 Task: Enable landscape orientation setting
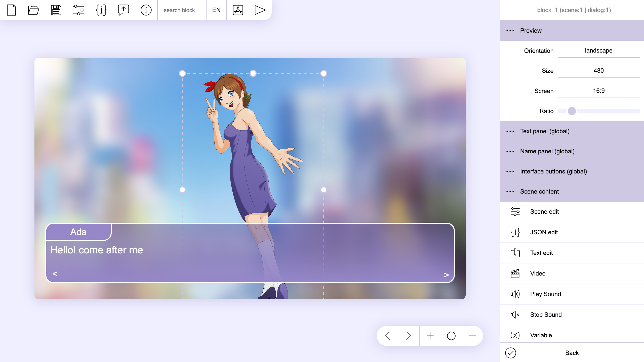599,50
